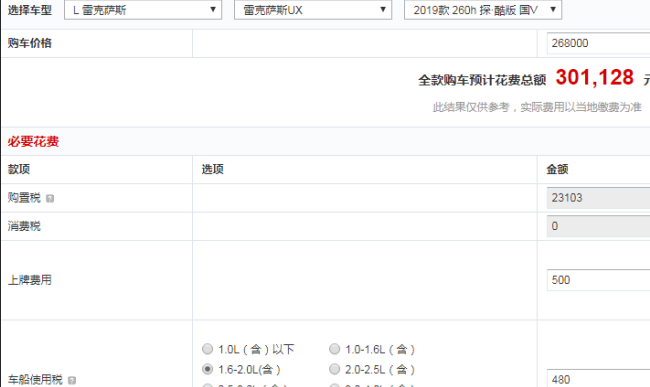The height and width of the screenshot is (387, 650).
Task: Edit the 上牌费用 field showing 500
Action: [598, 280]
